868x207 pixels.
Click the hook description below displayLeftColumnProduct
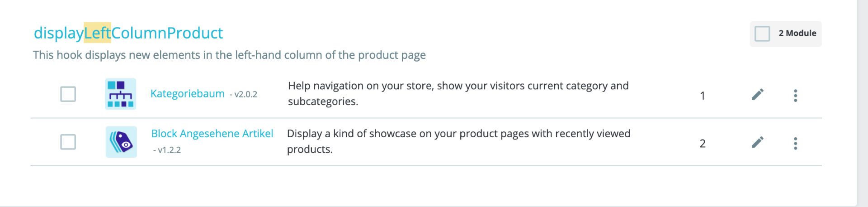tap(229, 55)
